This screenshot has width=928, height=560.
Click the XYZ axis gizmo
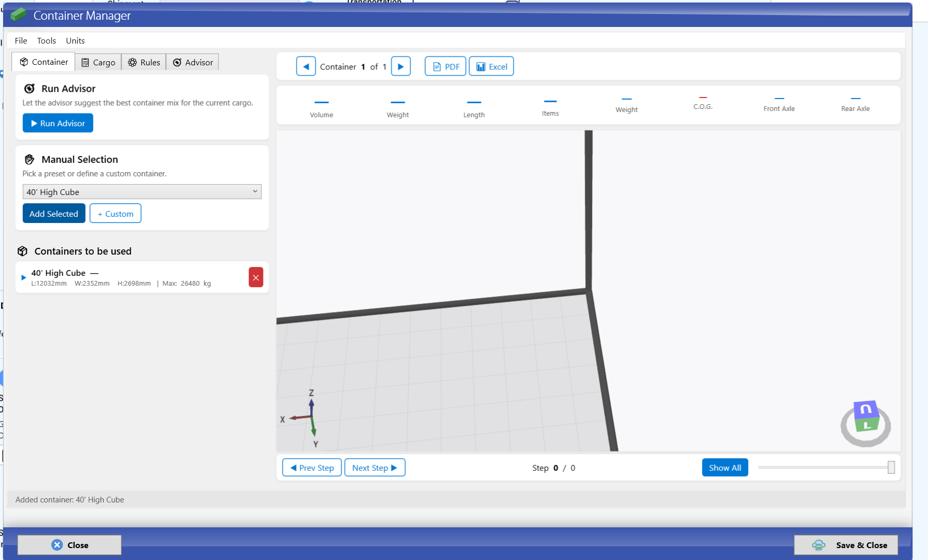coord(303,417)
